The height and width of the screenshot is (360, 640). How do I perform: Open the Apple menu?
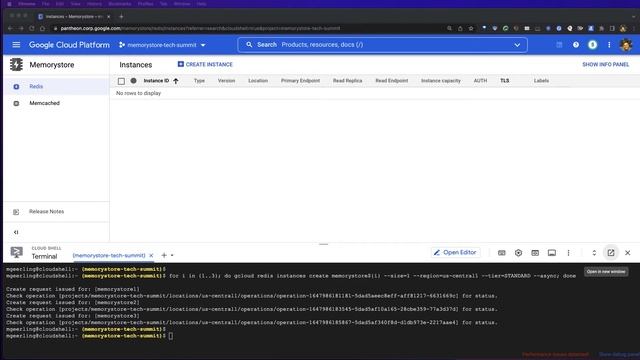coord(9,4)
